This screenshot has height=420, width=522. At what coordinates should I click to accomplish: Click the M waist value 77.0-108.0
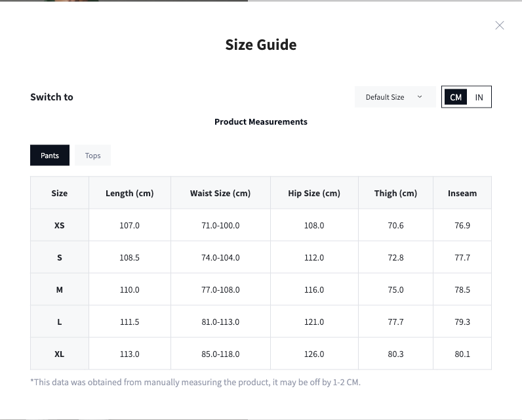[220, 289]
